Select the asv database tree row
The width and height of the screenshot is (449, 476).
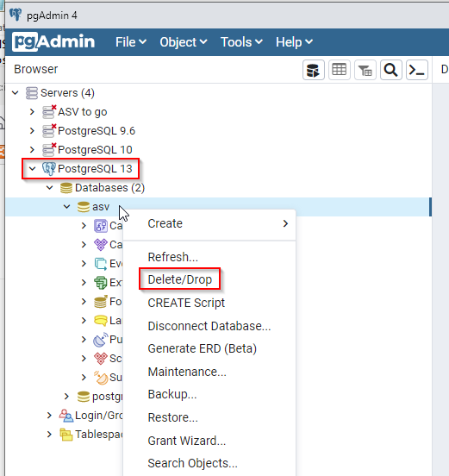click(218, 207)
